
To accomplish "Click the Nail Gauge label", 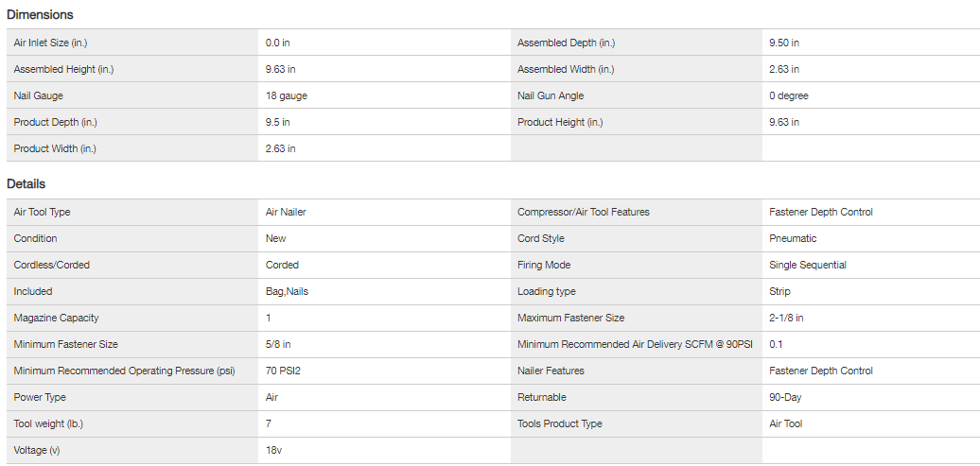I will (39, 95).
